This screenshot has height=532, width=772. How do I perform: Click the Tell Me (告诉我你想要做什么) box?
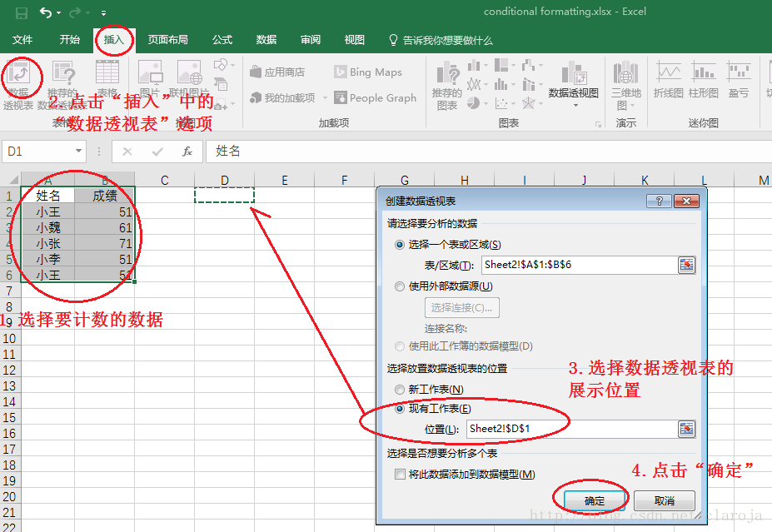click(441, 40)
